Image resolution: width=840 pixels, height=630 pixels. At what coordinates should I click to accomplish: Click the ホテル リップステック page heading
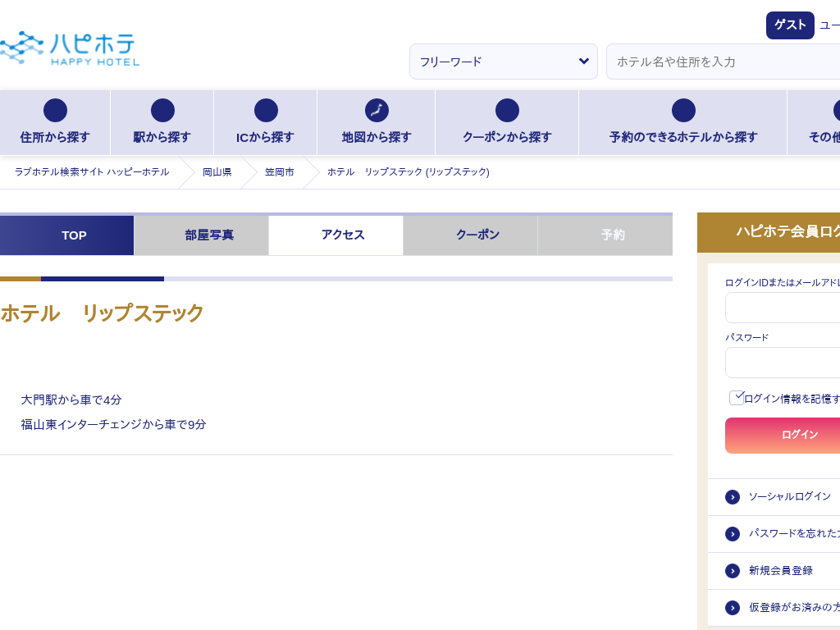point(102,313)
